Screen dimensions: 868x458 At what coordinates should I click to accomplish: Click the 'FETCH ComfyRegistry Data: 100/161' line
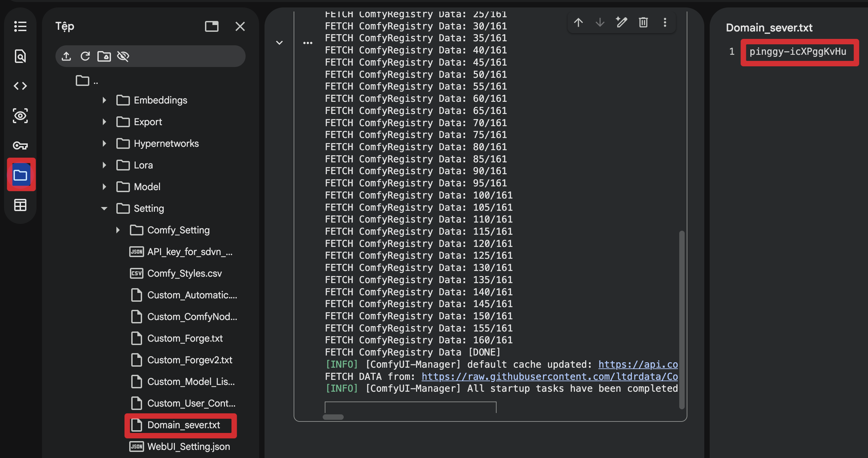tap(419, 195)
